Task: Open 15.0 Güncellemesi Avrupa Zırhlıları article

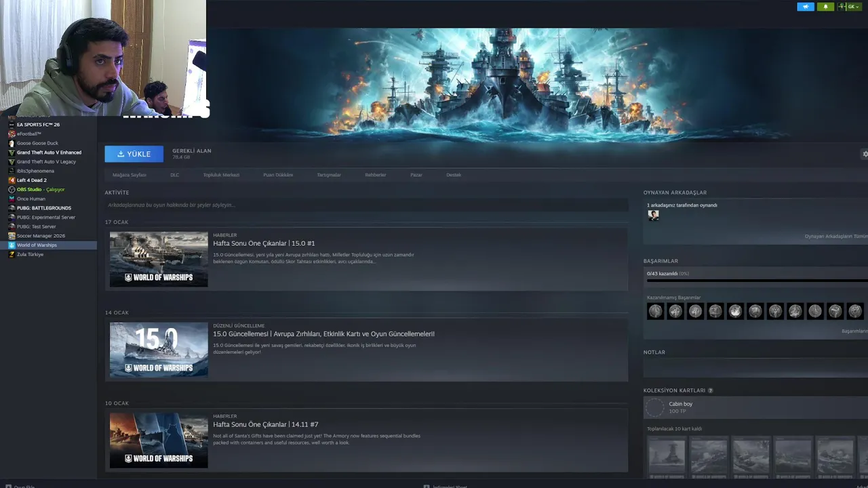Action: tap(323, 334)
